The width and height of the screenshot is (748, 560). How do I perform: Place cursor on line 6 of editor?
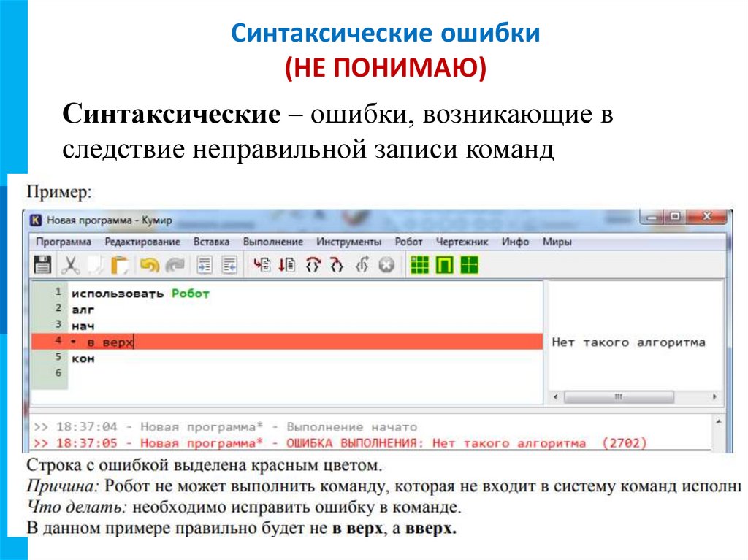click(110, 374)
